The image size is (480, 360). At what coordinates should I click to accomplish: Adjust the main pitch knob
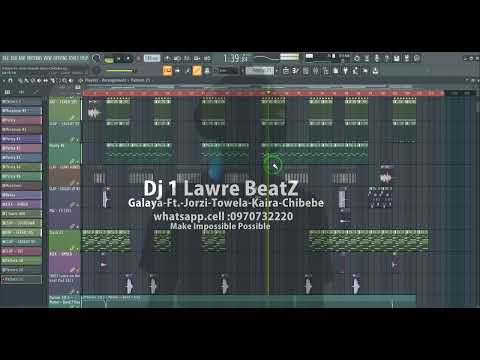click(x=97, y=70)
